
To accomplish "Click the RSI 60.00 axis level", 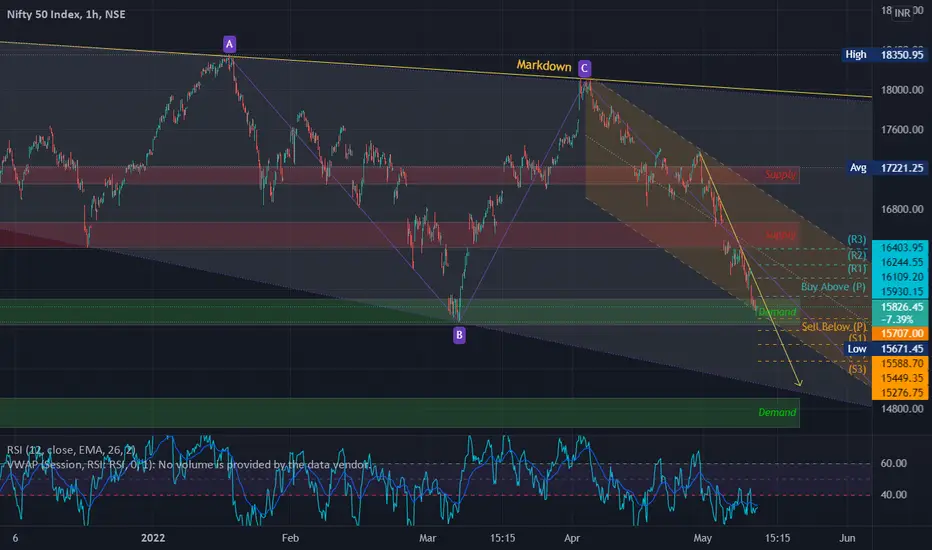I will (893, 463).
